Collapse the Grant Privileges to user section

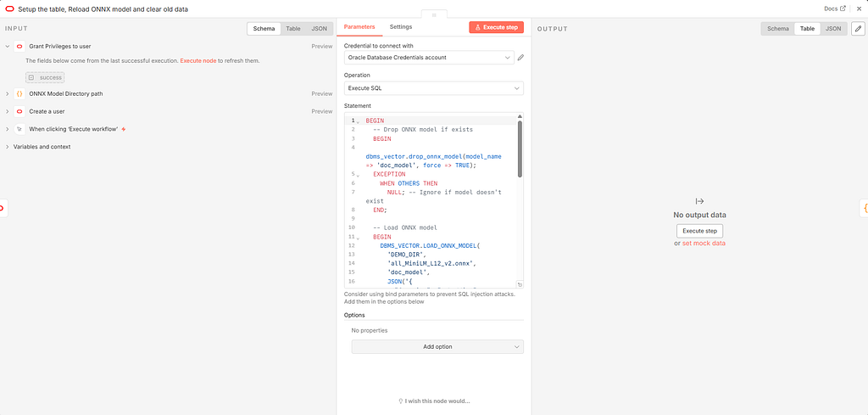(7, 47)
